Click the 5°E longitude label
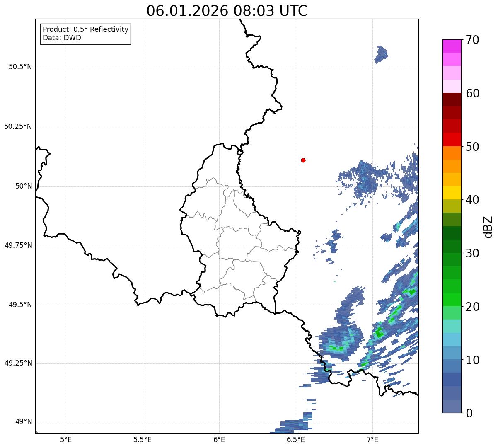The width and height of the screenshot is (498, 448). coord(66,439)
